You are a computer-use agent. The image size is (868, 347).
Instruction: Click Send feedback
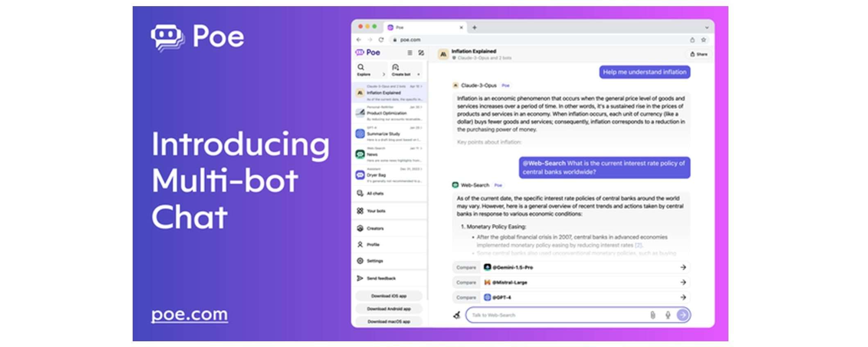(389, 278)
